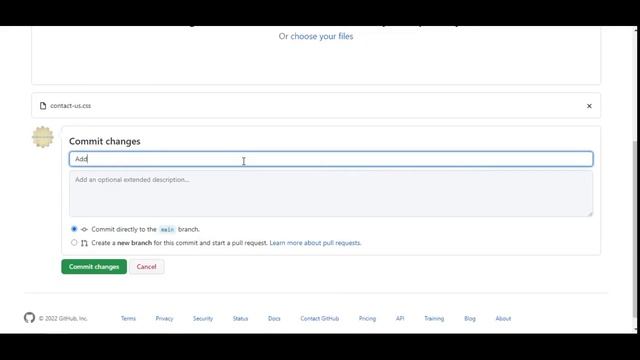Remove contact-us.css using the X icon
The image size is (640, 360).
[x=589, y=106]
